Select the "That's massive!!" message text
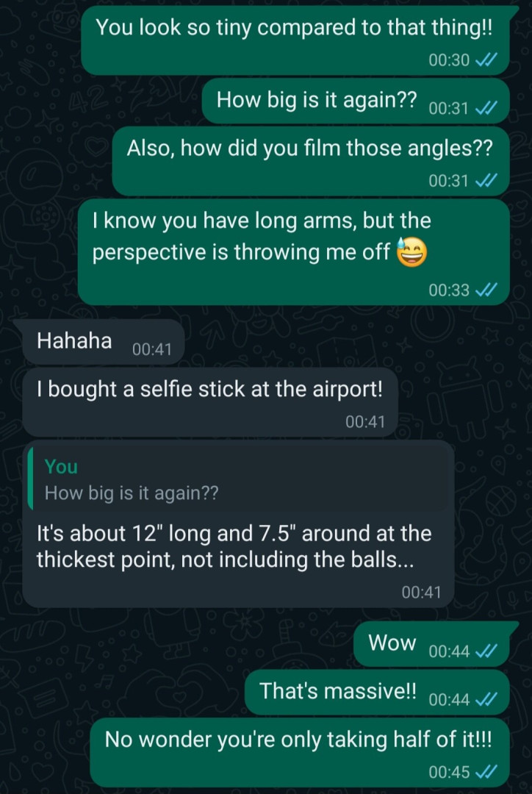Viewport: 532px width, 794px height. (x=338, y=691)
